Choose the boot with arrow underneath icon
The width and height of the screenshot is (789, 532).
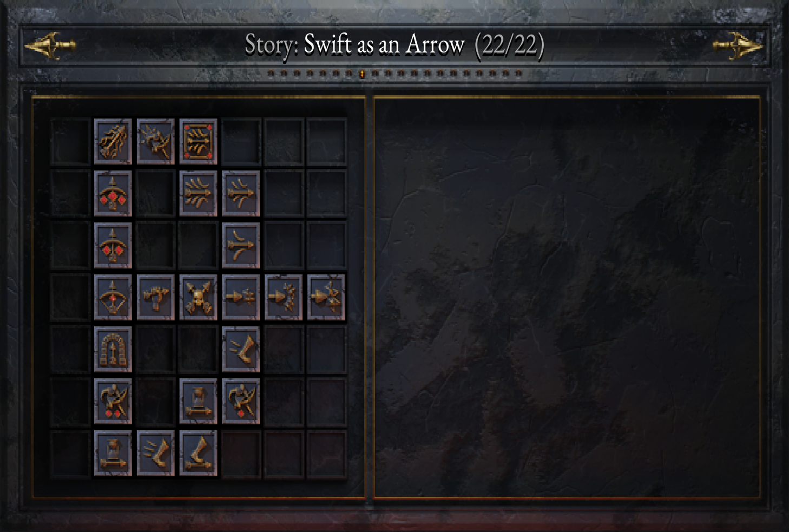point(199,454)
